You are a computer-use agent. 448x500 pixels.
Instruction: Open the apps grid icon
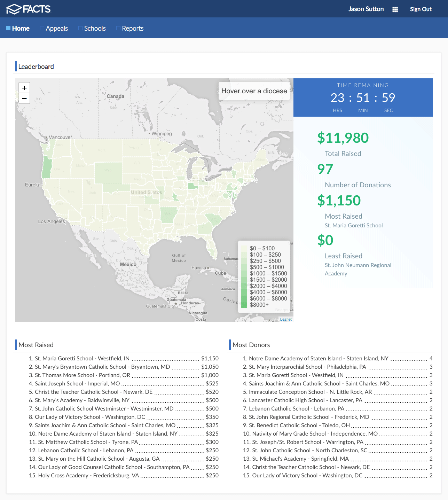(x=395, y=9)
